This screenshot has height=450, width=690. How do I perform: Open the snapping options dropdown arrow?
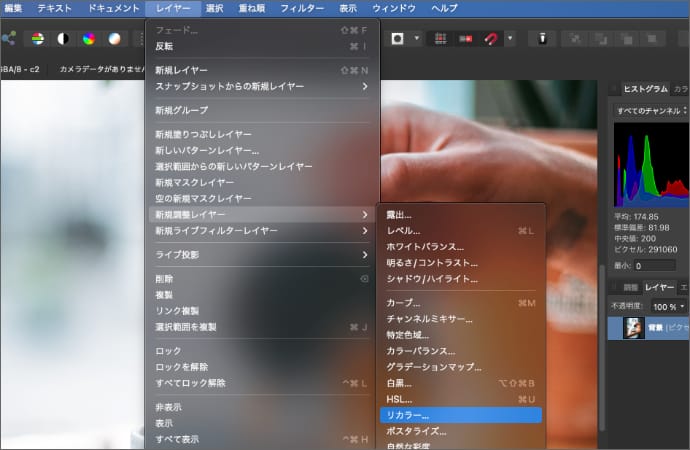tap(509, 39)
